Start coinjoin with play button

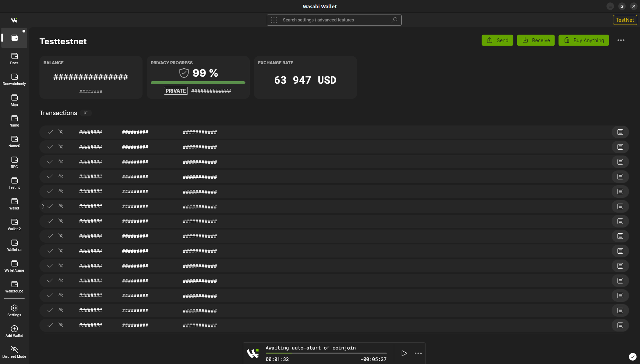pyautogui.click(x=404, y=353)
